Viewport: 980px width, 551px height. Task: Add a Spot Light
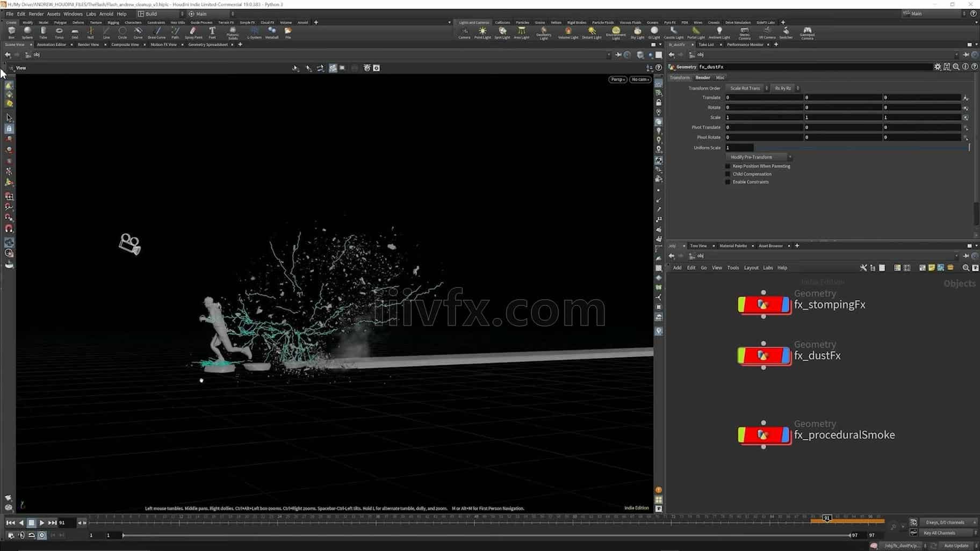[x=502, y=33]
